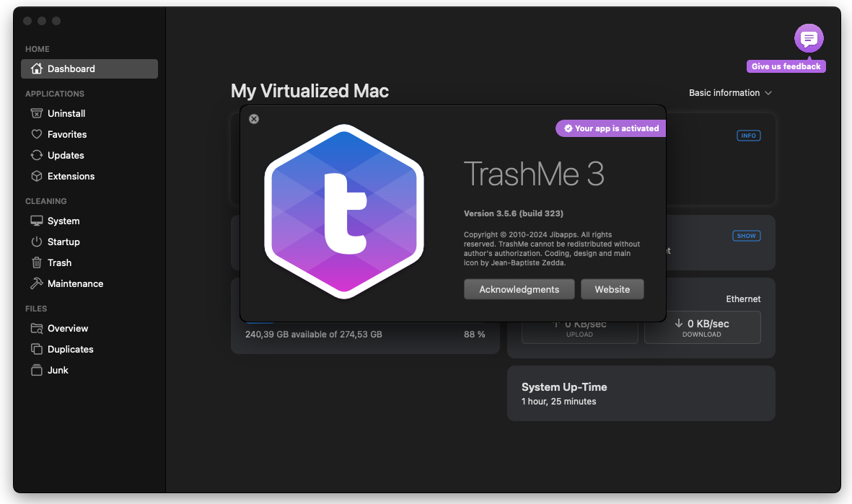This screenshot has height=504, width=852.
Task: Go to System cleaning section
Action: click(63, 221)
